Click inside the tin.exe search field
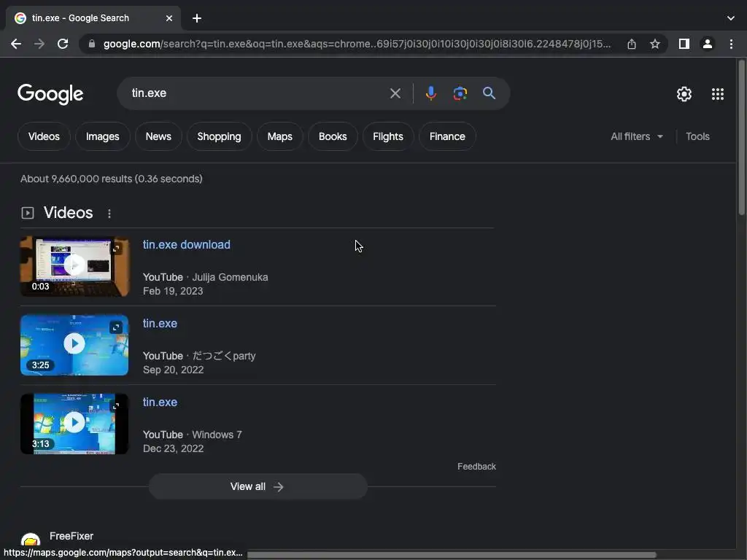 coord(258,93)
